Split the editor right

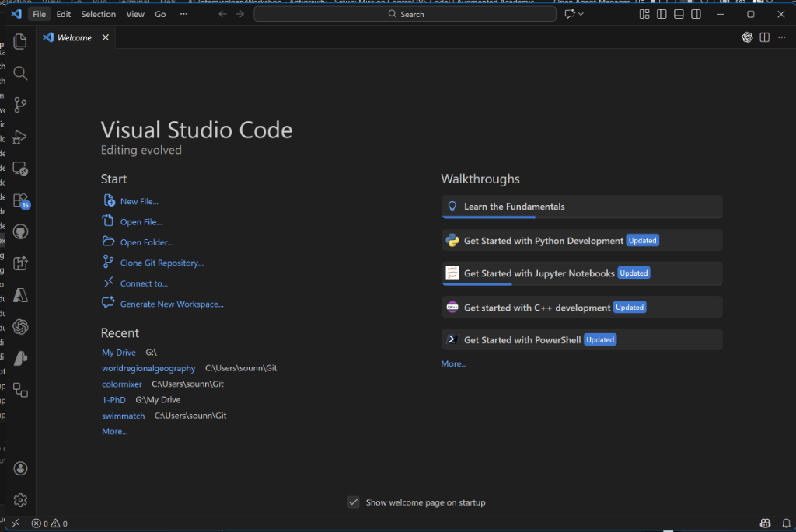765,37
